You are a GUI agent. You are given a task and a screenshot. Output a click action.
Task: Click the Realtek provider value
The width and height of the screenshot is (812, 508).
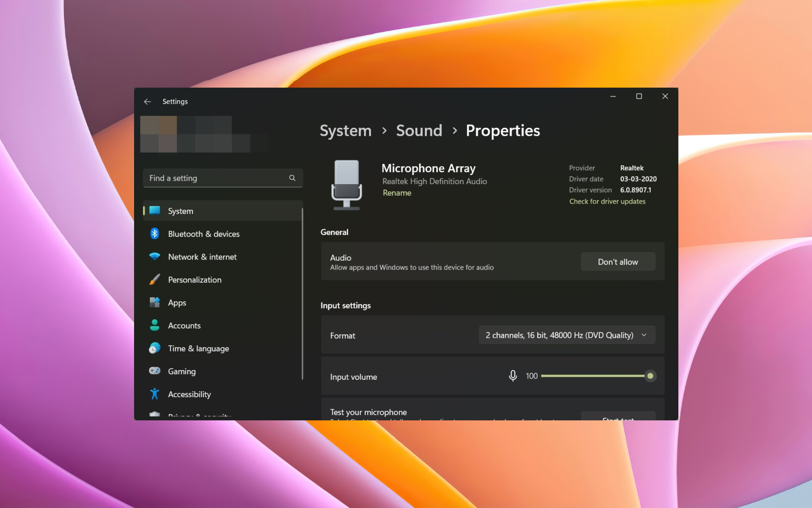click(632, 168)
